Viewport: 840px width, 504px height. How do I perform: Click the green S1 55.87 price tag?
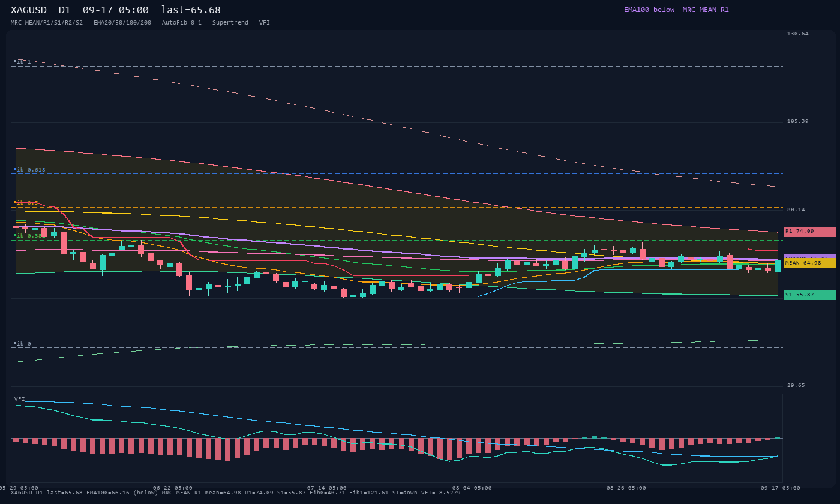(x=809, y=295)
